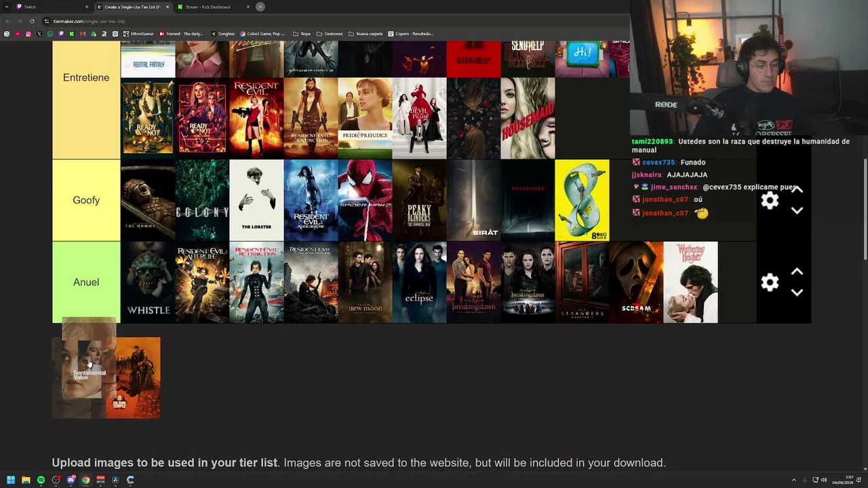This screenshot has width=868, height=488.
Task: Open the Gmail bookmark icon
Action: tap(83, 34)
